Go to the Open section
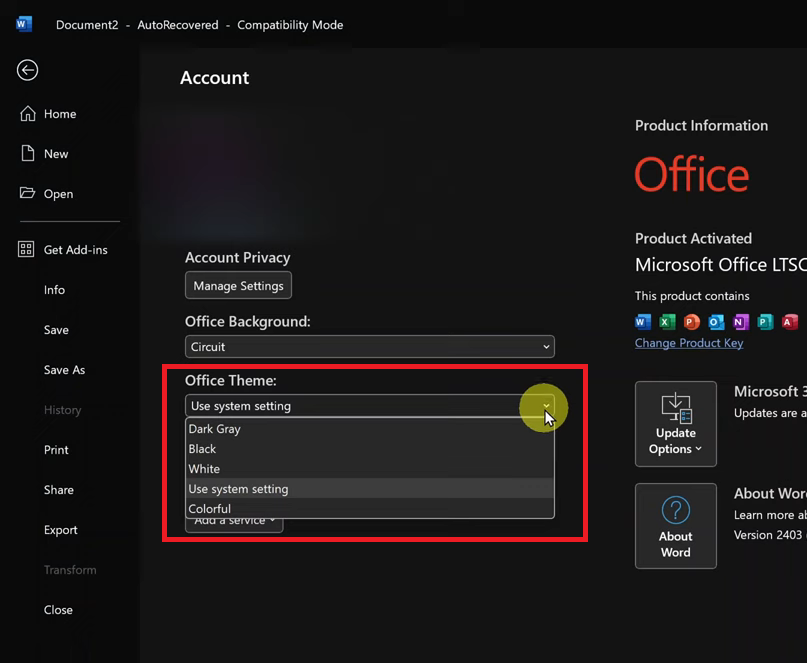Screen dimensions: 807x663 [58, 194]
